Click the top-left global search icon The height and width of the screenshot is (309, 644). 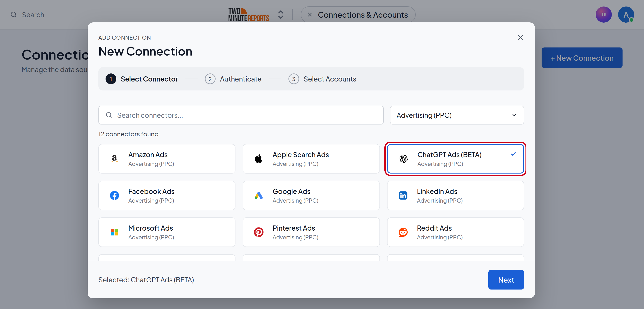(x=13, y=15)
